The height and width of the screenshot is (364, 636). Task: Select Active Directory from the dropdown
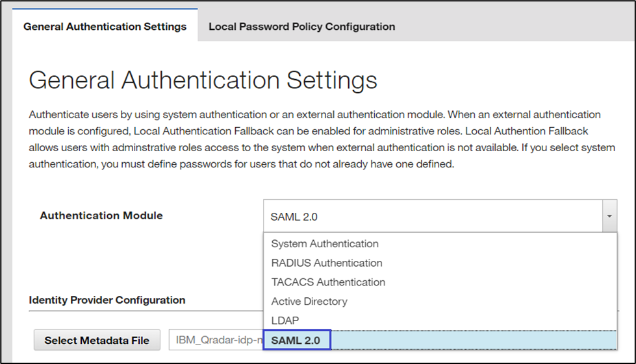(309, 302)
